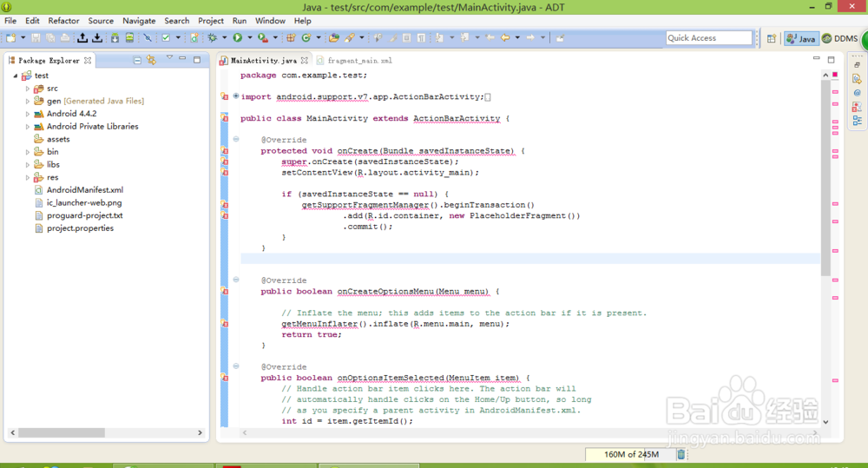
Task: Open the Source menu
Action: click(101, 21)
